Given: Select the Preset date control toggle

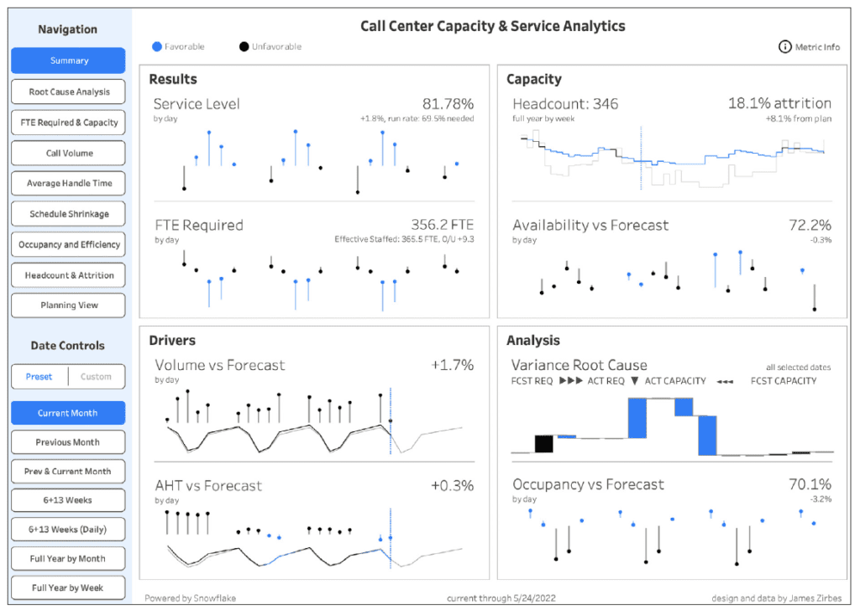Looking at the screenshot, I should (39, 377).
